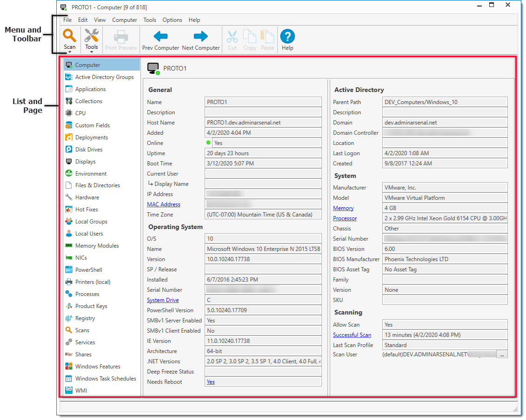This screenshot has height=420, width=526.
Task: Go to Prev Computer arrow
Action: tap(160, 37)
